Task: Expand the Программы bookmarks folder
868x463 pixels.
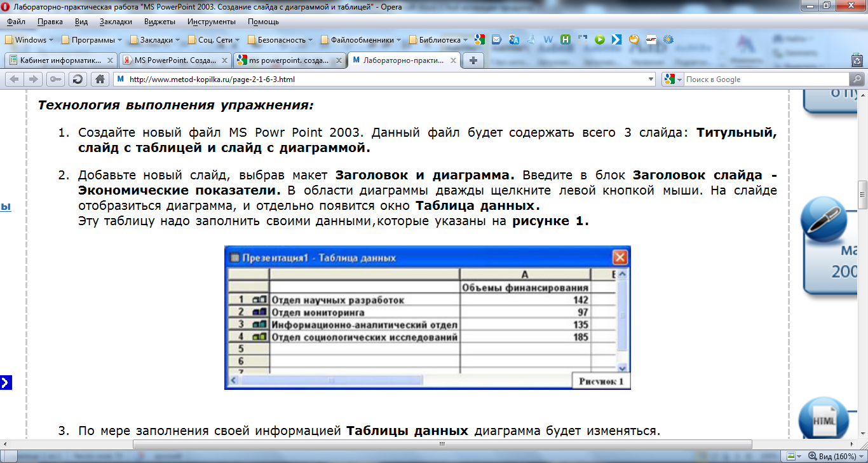Action: point(92,39)
